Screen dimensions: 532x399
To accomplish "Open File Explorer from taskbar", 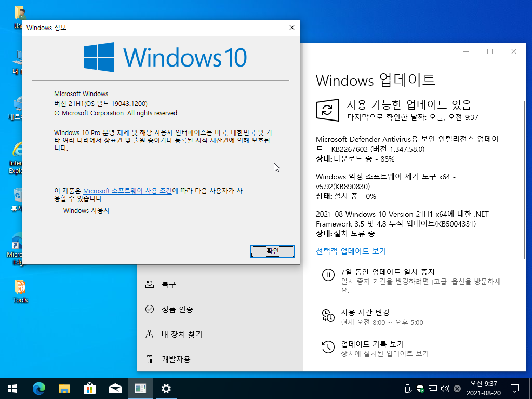I will [64, 389].
